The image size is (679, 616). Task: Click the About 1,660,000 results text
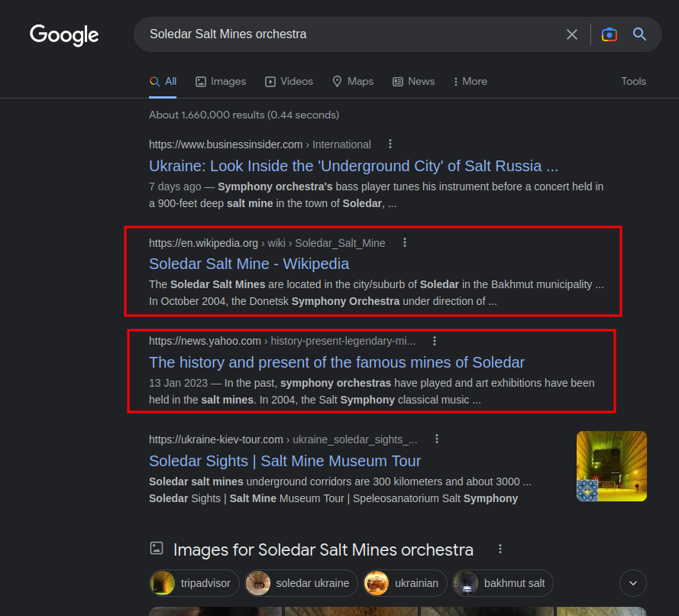(244, 115)
